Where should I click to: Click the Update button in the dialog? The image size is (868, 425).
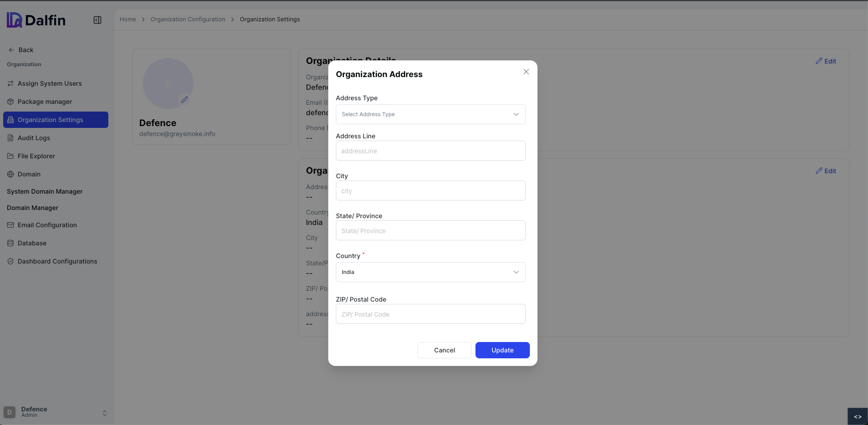pyautogui.click(x=502, y=350)
